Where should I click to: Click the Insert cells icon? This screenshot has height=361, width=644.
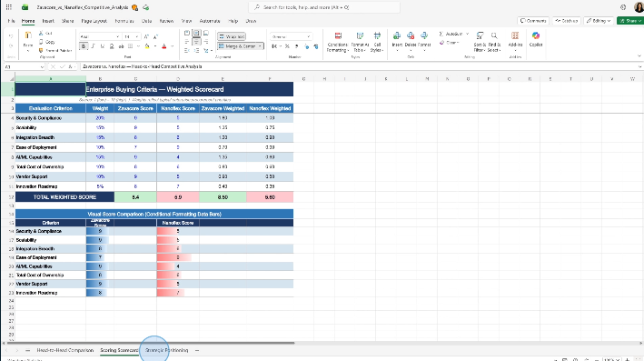coord(397,35)
